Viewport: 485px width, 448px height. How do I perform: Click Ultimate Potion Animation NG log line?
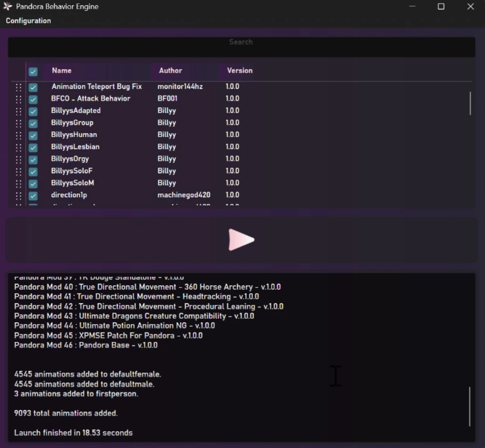pos(115,325)
